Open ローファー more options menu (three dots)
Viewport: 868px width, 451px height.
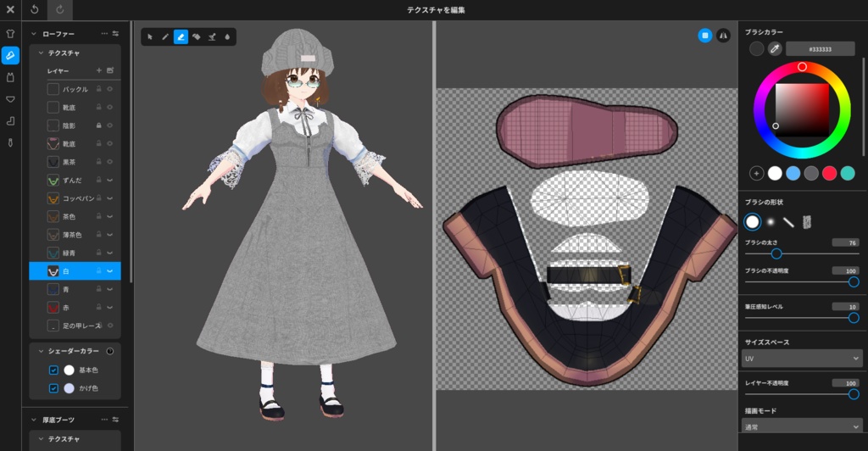pos(104,34)
